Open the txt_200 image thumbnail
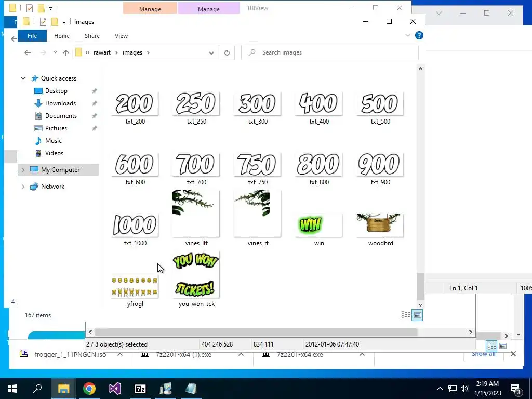The image size is (532, 399). click(135, 104)
